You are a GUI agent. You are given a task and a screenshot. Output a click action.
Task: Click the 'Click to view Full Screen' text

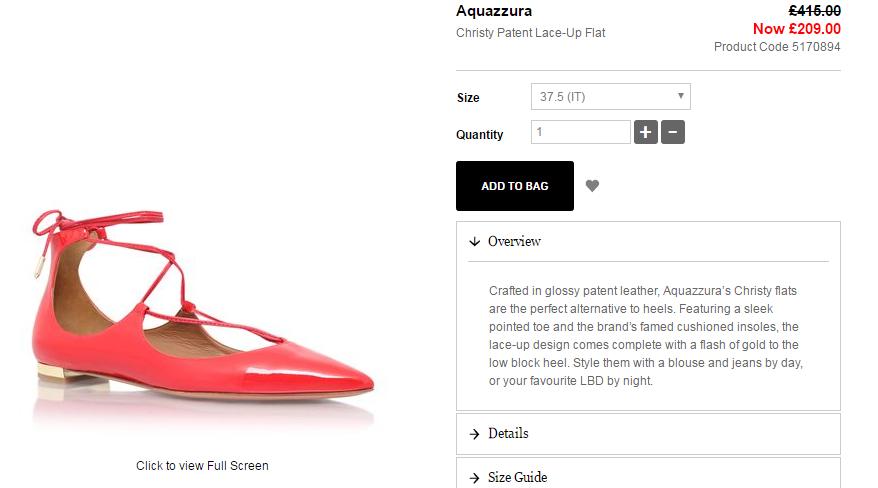[202, 465]
